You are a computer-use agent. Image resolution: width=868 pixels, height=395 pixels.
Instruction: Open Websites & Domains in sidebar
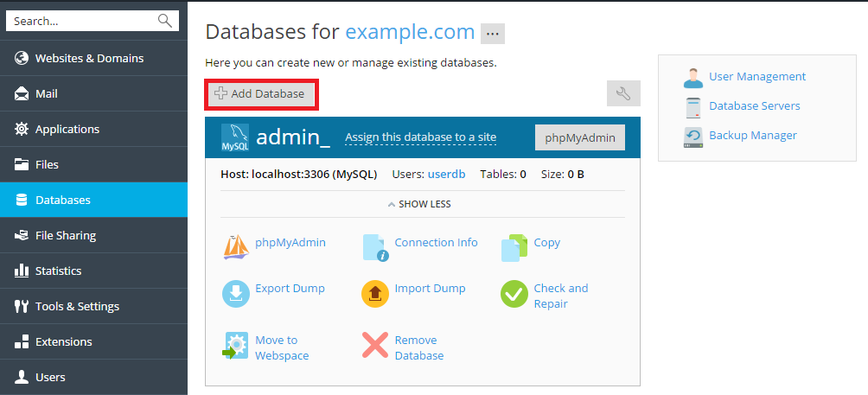coord(89,58)
